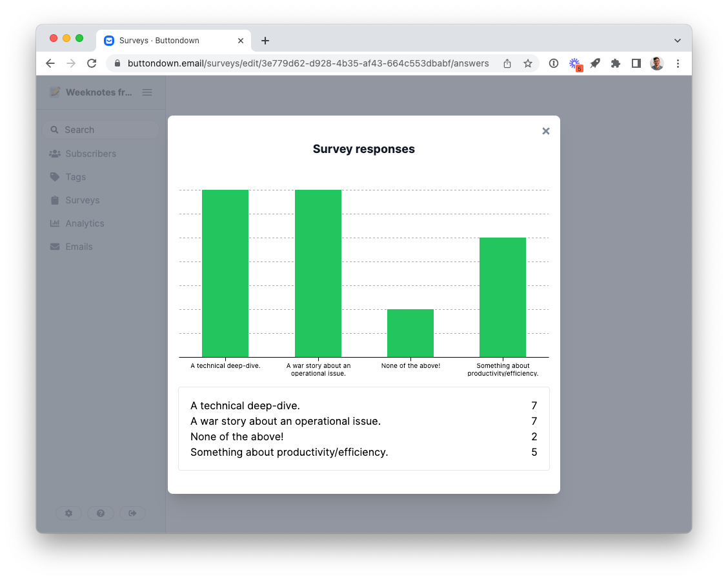Reload the page
Screen dimensions: 728x581
click(92, 63)
